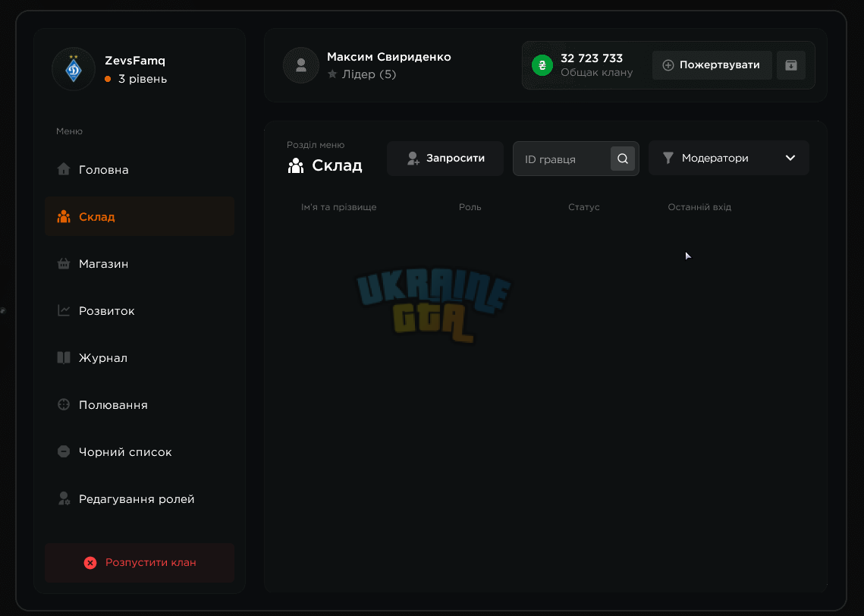Viewport: 864px width, 616px height.
Task: Click the Общак клану label
Action: (597, 72)
